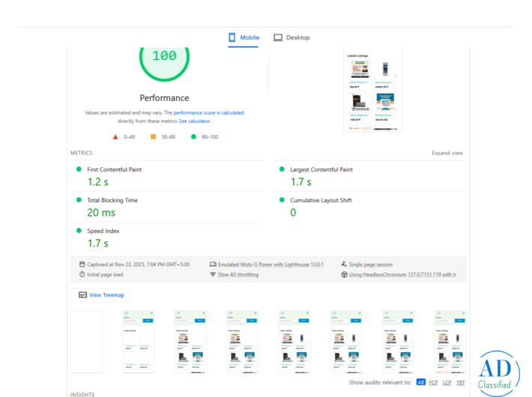
Task: Filter audits by TBT
Action: coord(460,383)
